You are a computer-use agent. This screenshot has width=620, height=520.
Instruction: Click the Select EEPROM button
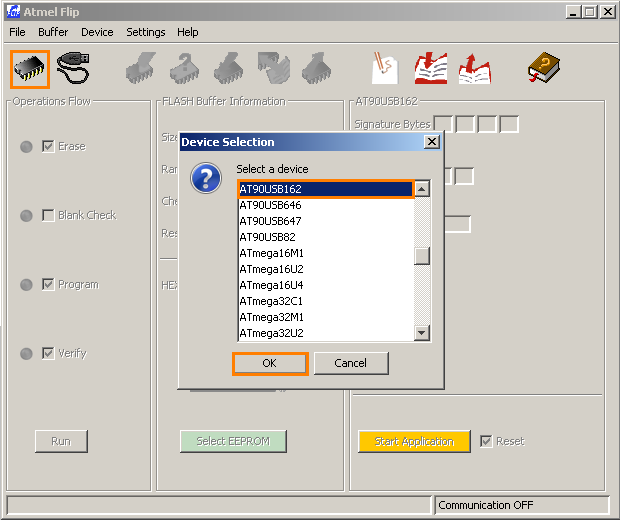pyautogui.click(x=233, y=441)
